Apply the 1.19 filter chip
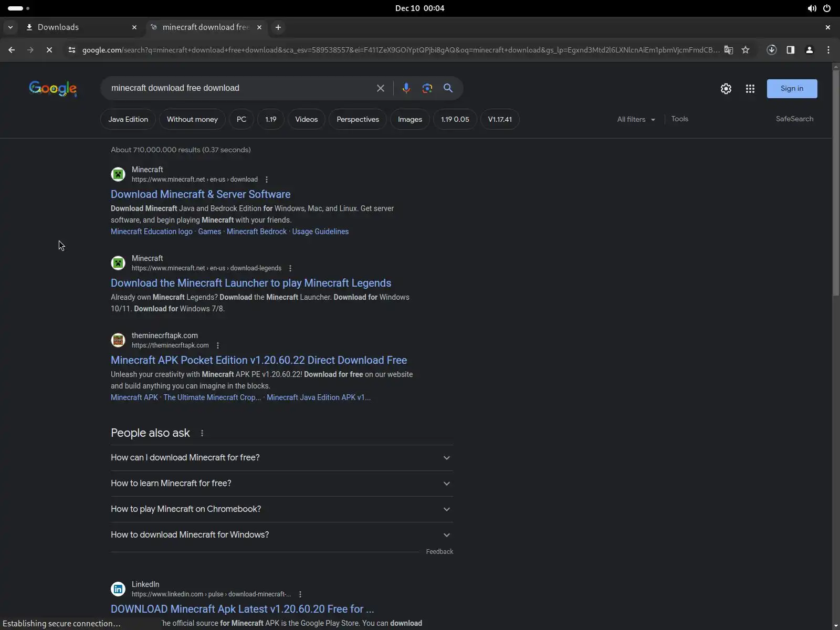 [271, 119]
